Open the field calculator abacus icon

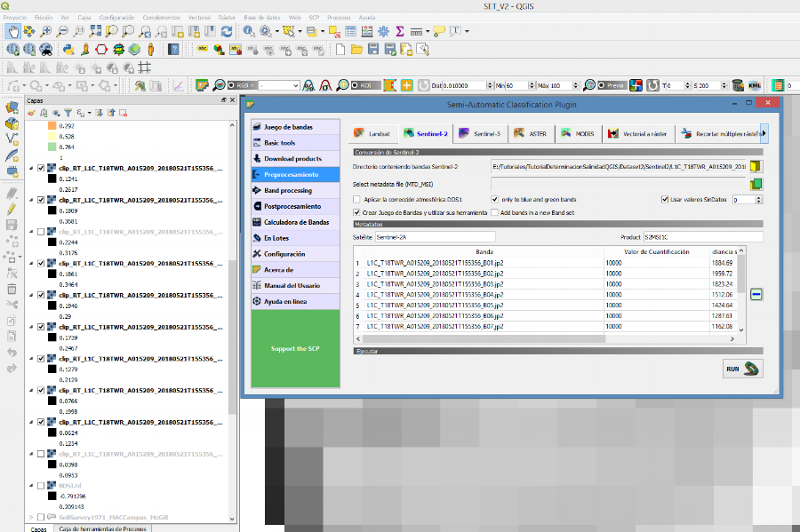(367, 32)
